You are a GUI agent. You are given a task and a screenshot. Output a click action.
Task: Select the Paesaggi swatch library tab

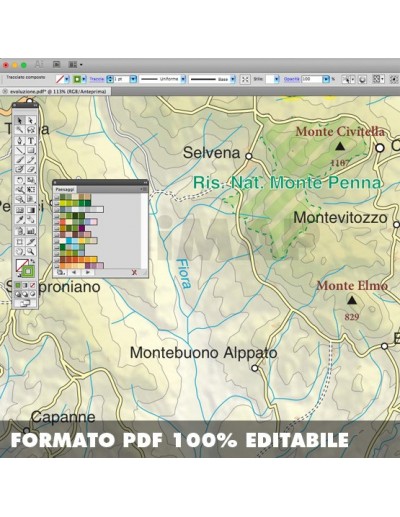coord(65,189)
